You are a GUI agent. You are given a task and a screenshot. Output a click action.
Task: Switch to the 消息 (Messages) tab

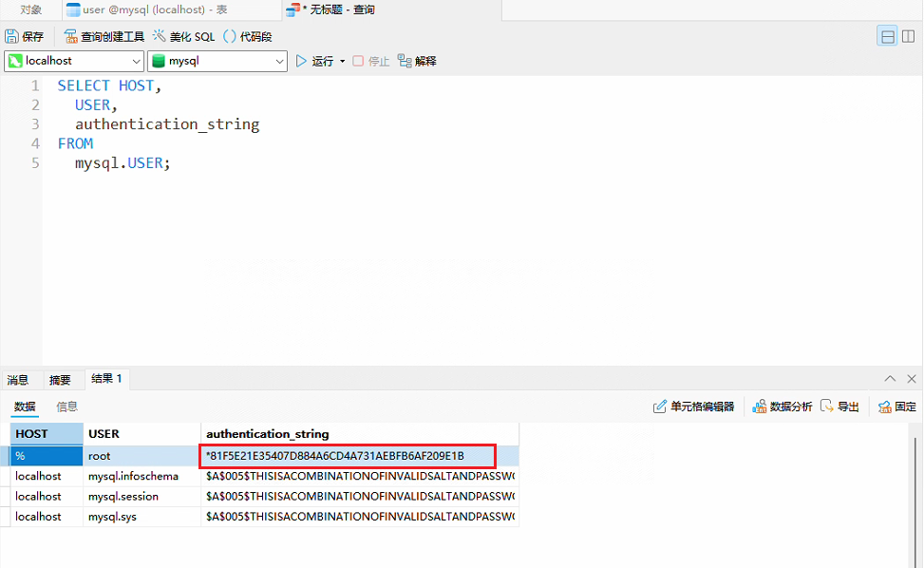point(18,380)
